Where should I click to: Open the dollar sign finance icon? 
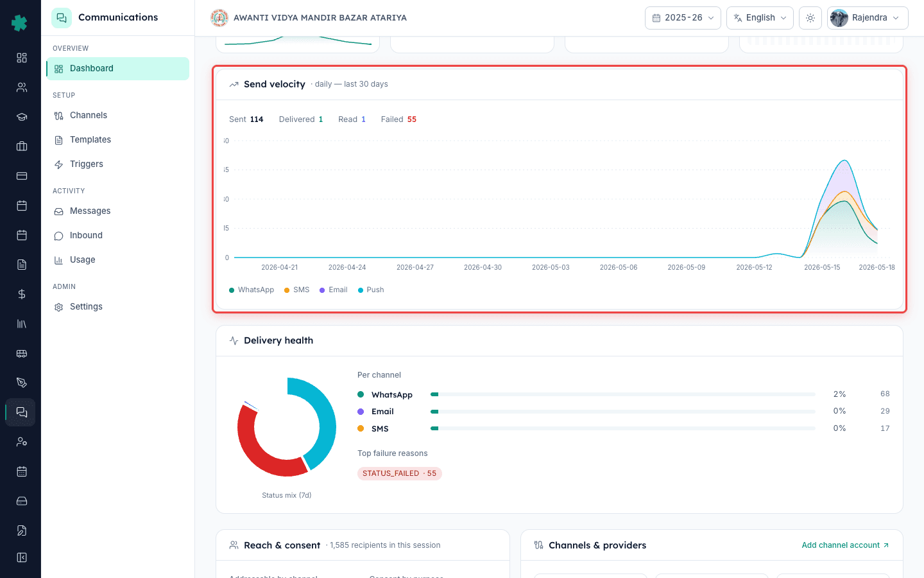point(22,294)
